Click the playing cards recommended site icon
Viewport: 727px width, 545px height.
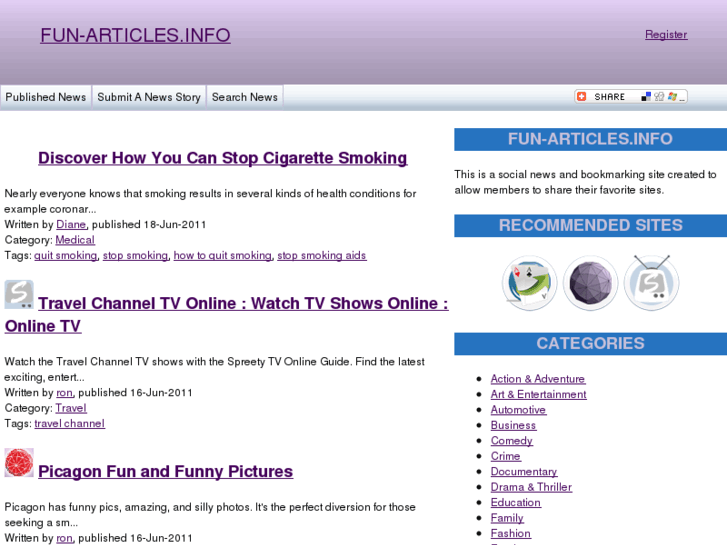point(529,283)
